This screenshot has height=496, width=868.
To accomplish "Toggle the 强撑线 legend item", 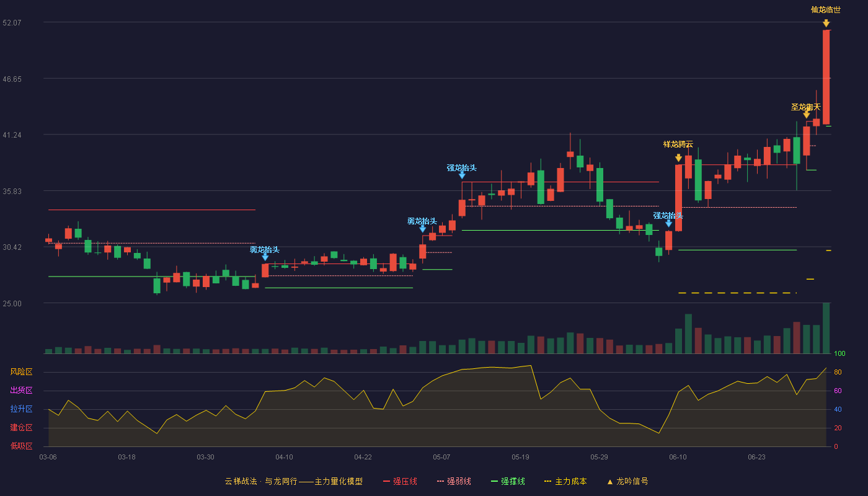I will (508, 481).
